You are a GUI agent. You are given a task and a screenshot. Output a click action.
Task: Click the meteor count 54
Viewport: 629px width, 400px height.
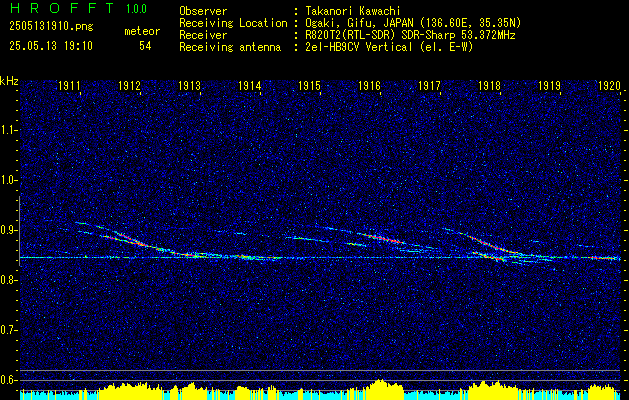(x=145, y=46)
